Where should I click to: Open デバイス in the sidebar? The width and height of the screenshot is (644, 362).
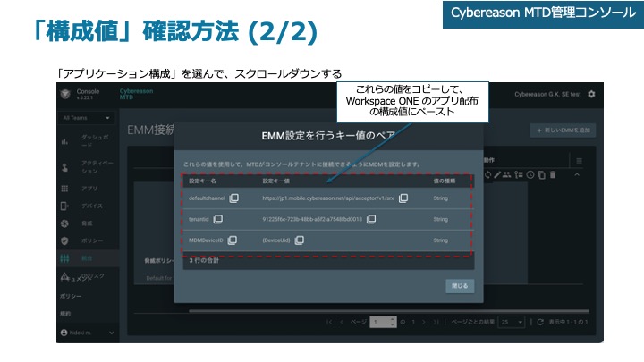pyautogui.click(x=86, y=206)
